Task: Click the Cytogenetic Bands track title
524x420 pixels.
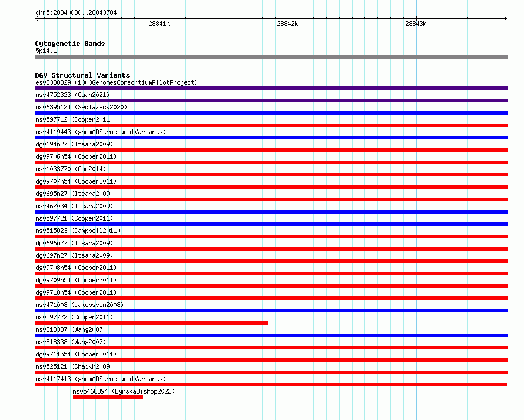Action: [70, 44]
